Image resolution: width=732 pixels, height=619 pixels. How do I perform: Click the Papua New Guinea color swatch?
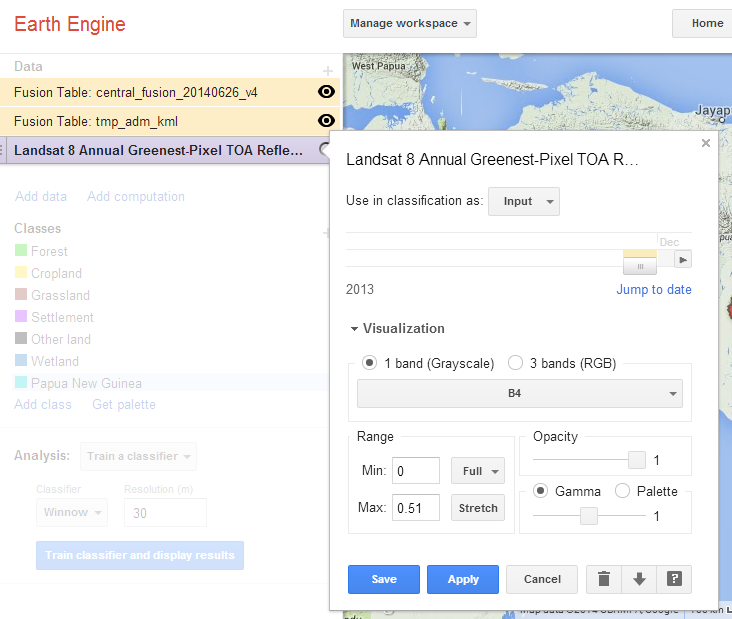coord(21,382)
